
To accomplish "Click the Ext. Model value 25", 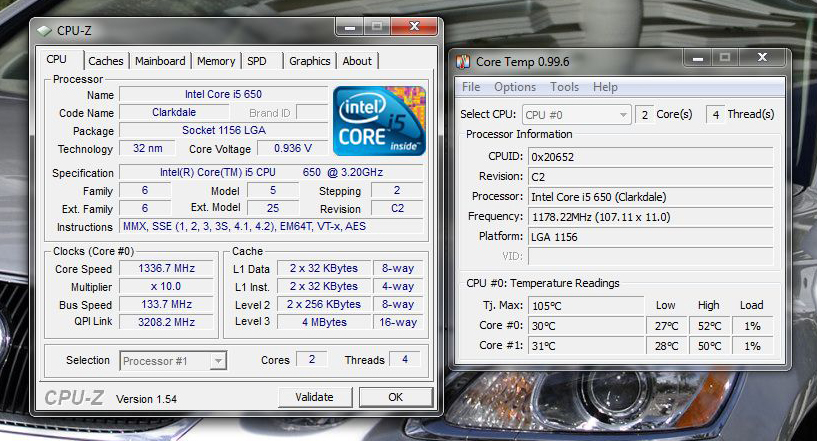I will coord(273,208).
